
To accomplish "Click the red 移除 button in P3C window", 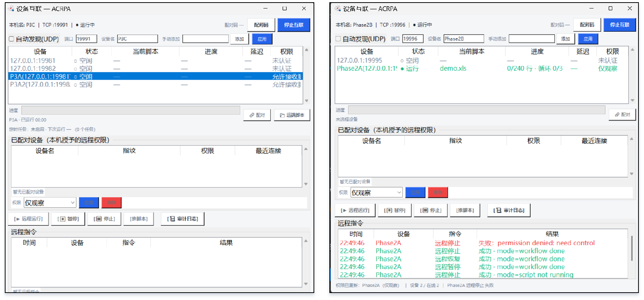I will pyautogui.click(x=111, y=203).
